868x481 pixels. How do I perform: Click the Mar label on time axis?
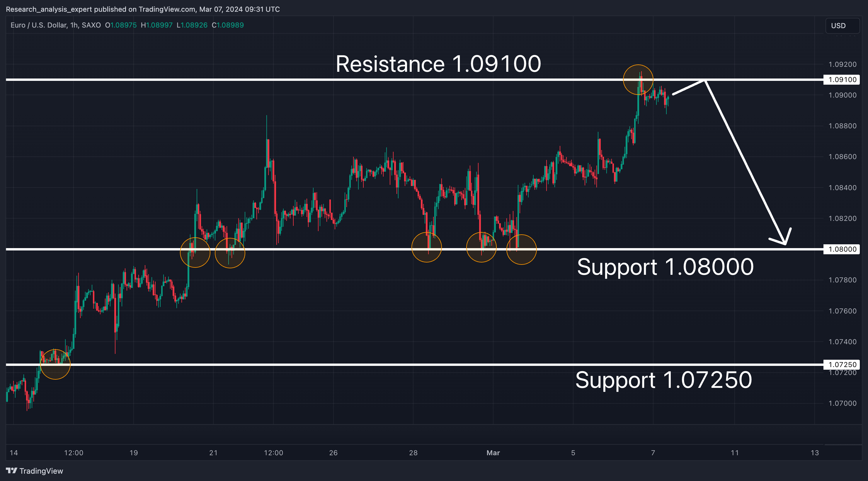tap(493, 453)
